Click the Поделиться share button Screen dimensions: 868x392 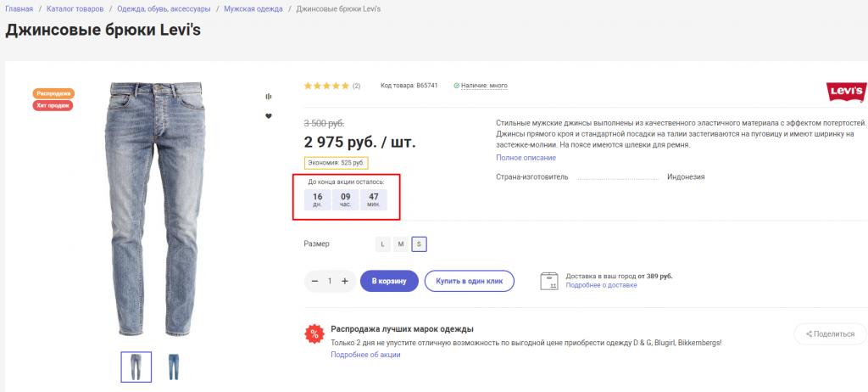pos(831,334)
